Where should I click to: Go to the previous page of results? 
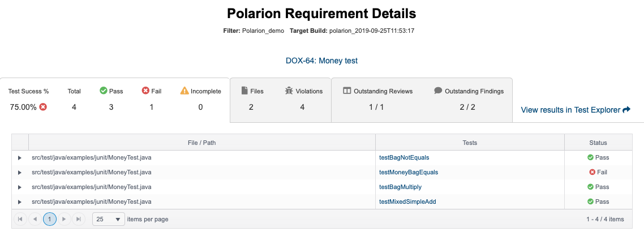(x=35, y=219)
